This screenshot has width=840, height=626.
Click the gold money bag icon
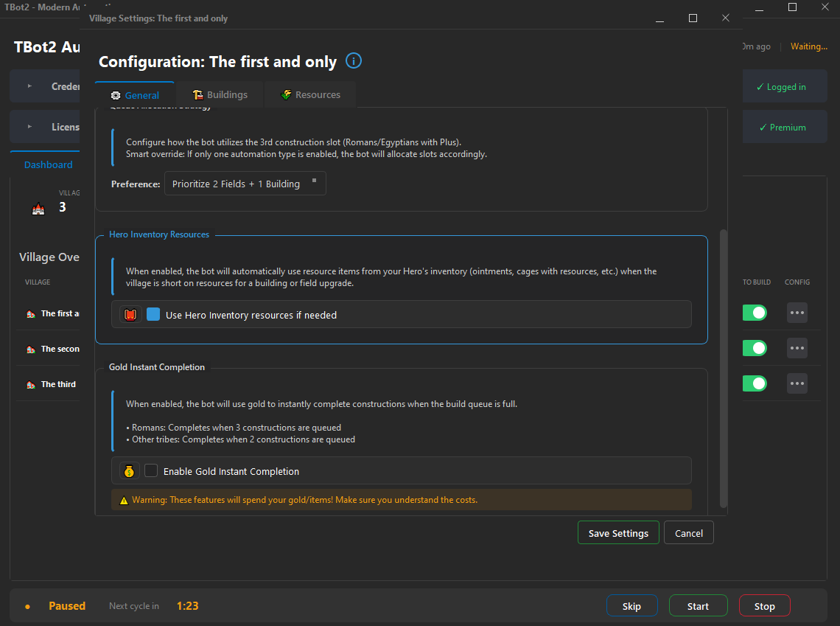point(130,471)
